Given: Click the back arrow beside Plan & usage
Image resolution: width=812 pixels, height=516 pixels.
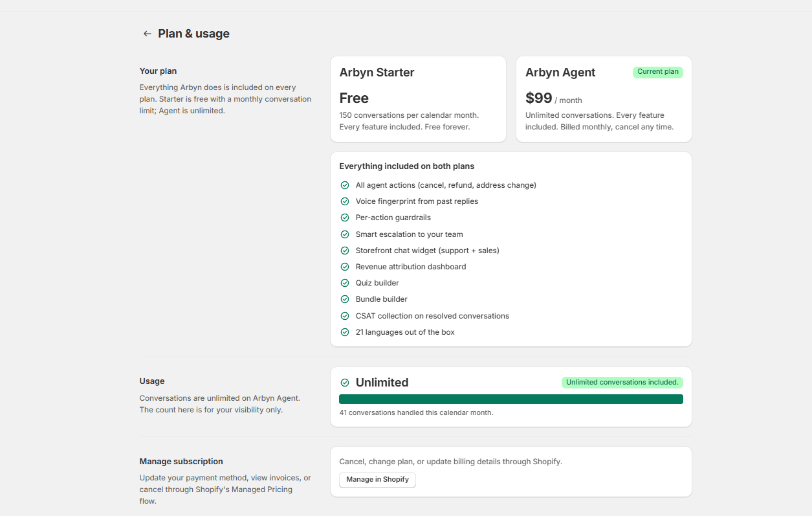Looking at the screenshot, I should pyautogui.click(x=148, y=34).
